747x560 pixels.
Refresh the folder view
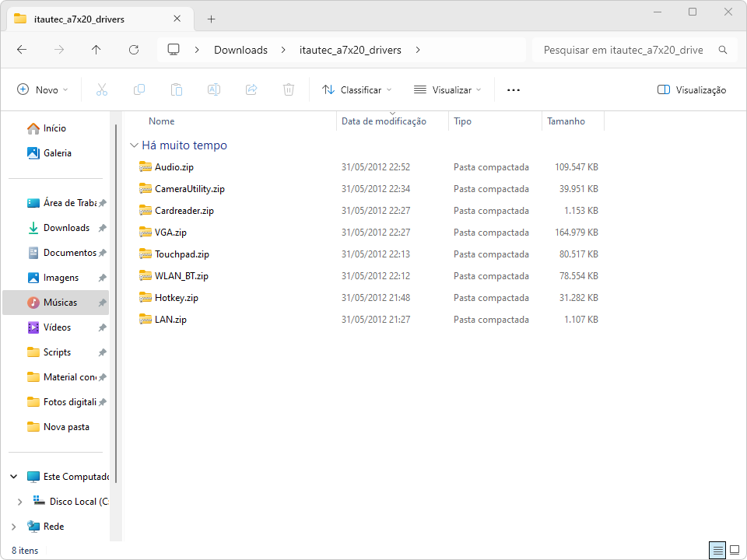pyautogui.click(x=134, y=50)
